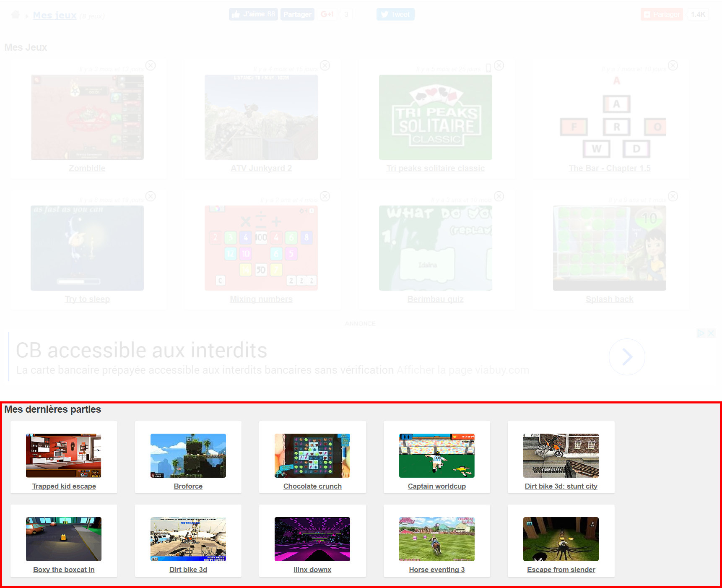
Task: Open the Mes jeux breadcrumb link
Action: [55, 16]
